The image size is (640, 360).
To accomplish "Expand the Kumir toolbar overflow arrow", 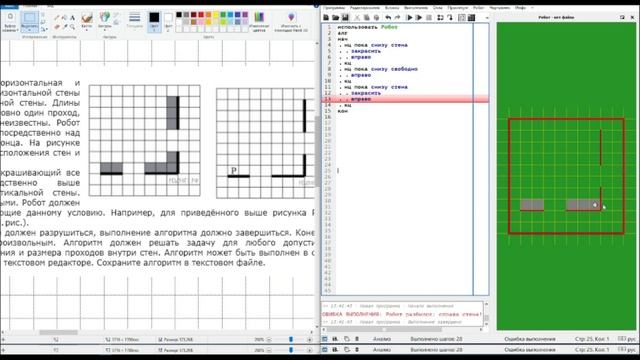I will click(x=487, y=18).
